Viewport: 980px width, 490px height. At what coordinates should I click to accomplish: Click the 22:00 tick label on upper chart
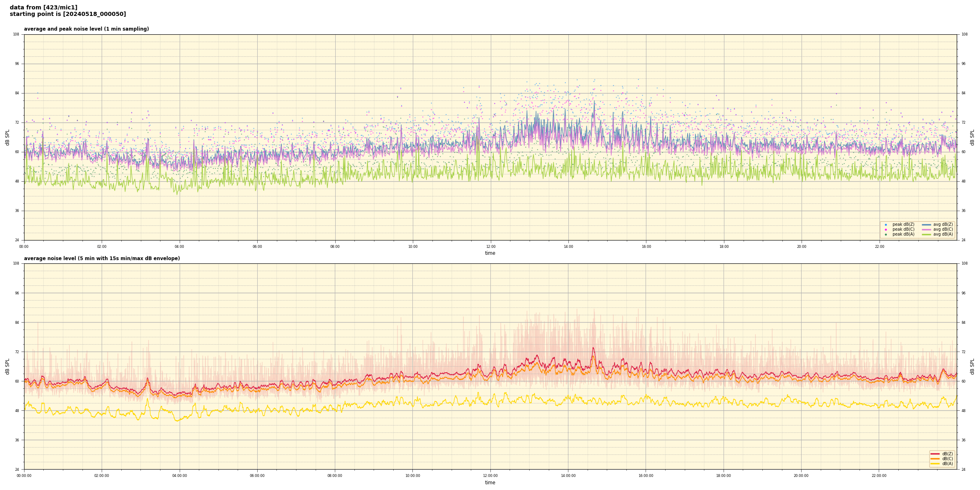(x=879, y=247)
